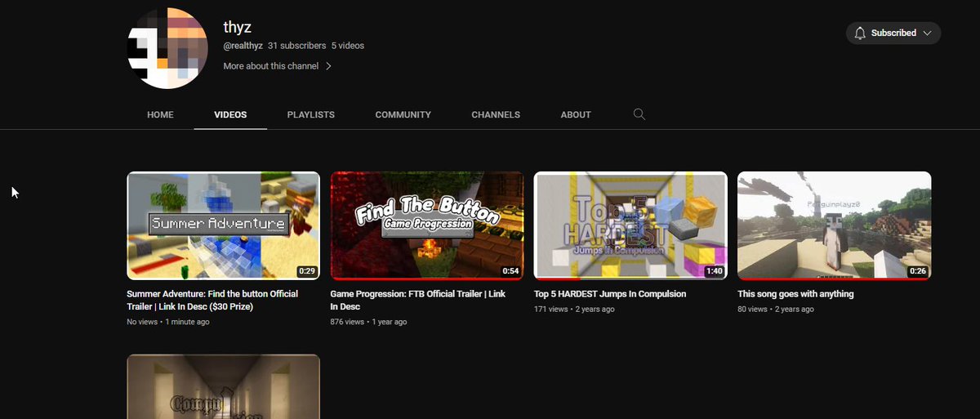This screenshot has height=419, width=980.
Task: Click the notification bell icon on Subscribed
Action: click(860, 33)
